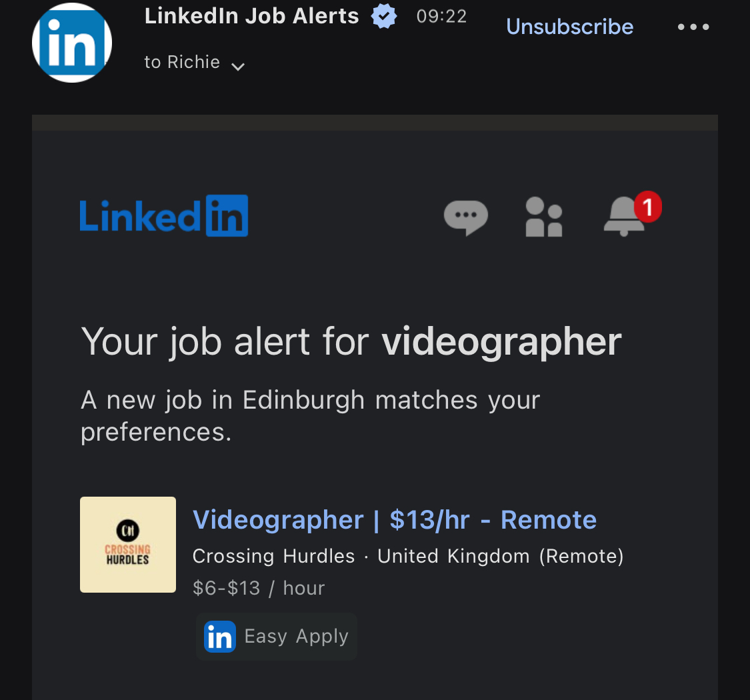Viewport: 750px width, 700px height.
Task: Click the notifications bell icon
Action: (x=624, y=218)
